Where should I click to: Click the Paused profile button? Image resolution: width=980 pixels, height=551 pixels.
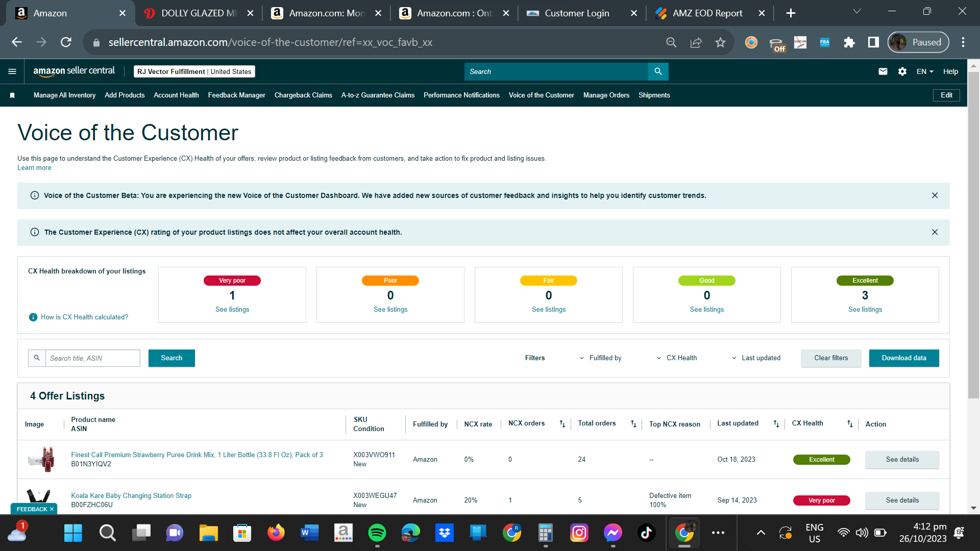(x=918, y=42)
